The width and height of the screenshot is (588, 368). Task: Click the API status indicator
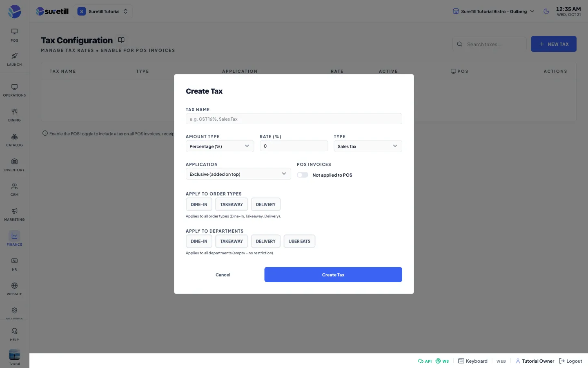tap(425, 361)
